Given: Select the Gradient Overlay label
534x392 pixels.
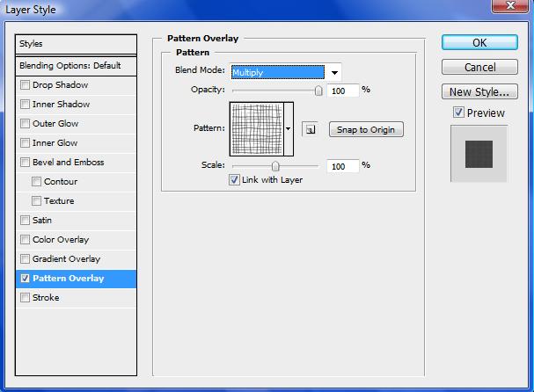Looking at the screenshot, I should 66,259.
